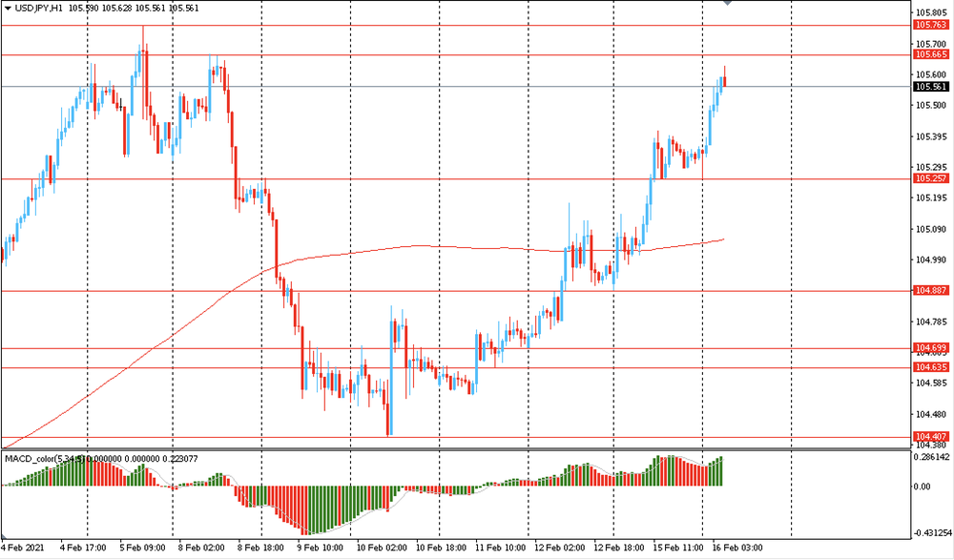Click the 5 Feb 09:00 time label

coord(142,548)
